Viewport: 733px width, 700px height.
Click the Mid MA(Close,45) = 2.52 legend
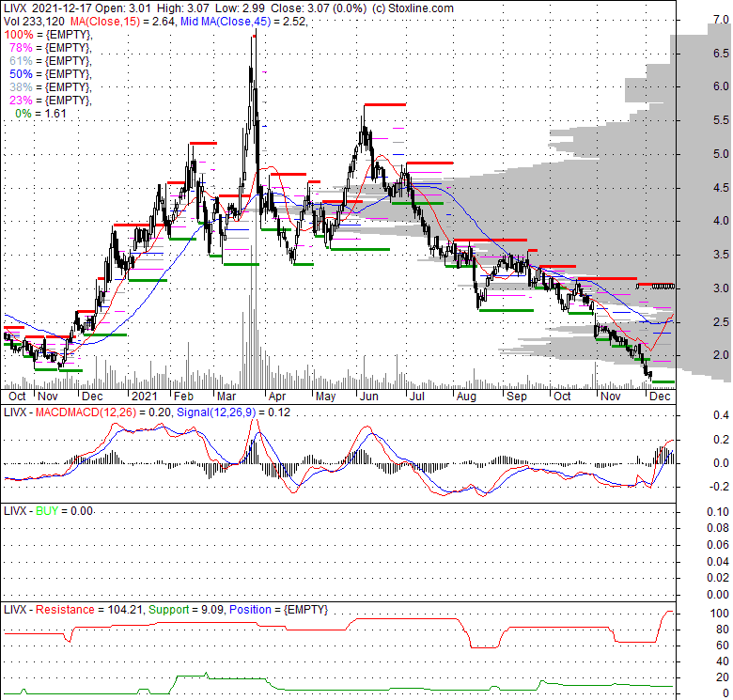coord(243,21)
